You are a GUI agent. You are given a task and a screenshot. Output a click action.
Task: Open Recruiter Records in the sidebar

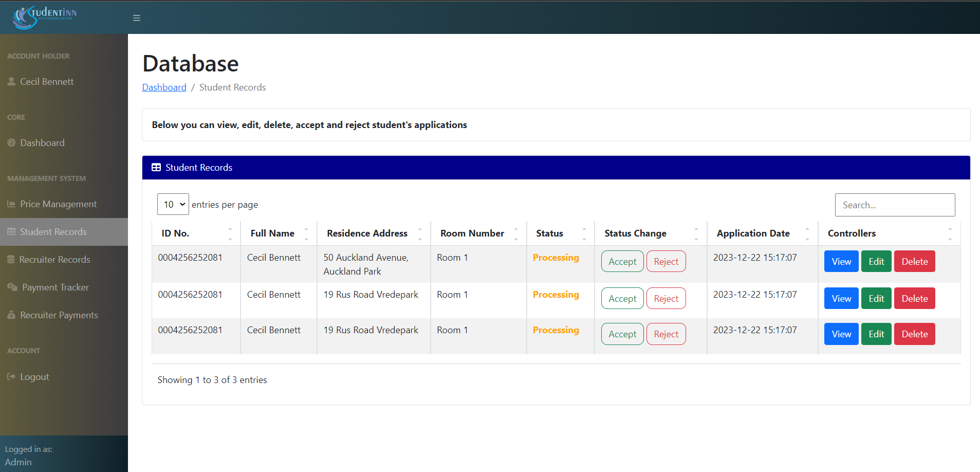(x=64, y=259)
